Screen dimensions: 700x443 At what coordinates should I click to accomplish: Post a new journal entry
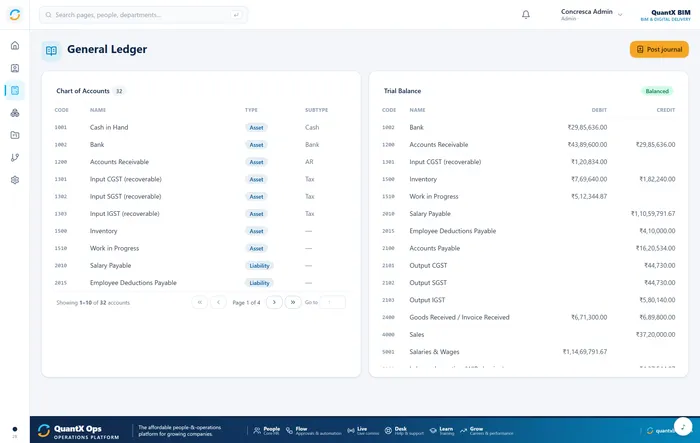click(x=659, y=50)
